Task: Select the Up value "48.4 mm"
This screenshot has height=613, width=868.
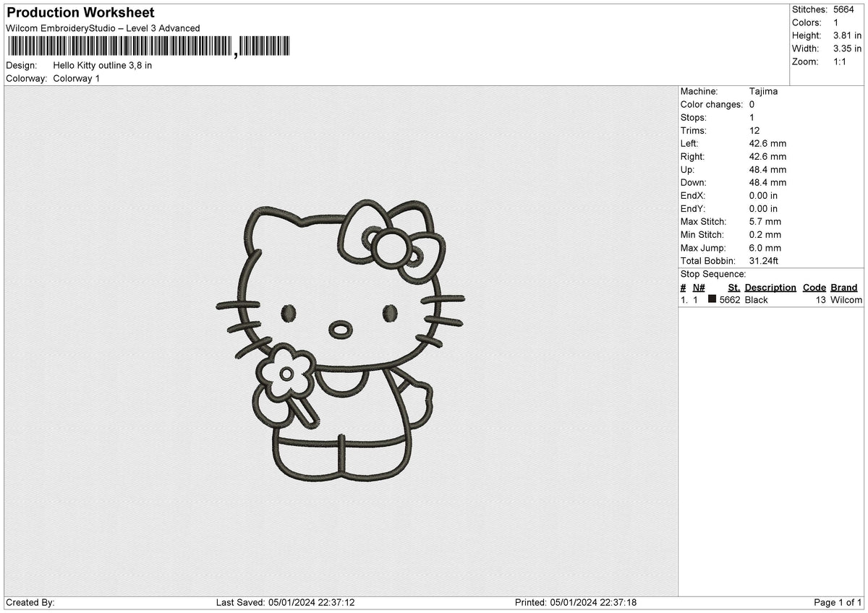Action: tap(767, 169)
